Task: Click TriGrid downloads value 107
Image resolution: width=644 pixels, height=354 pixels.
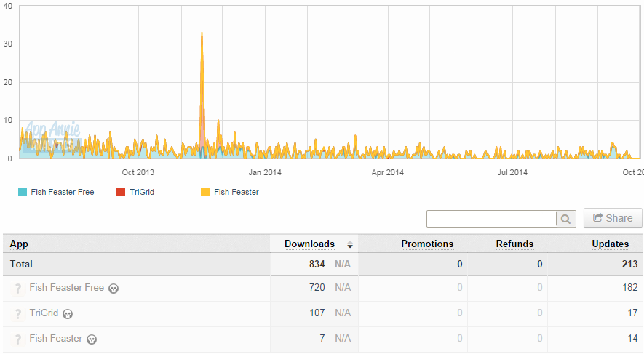Action: [317, 313]
